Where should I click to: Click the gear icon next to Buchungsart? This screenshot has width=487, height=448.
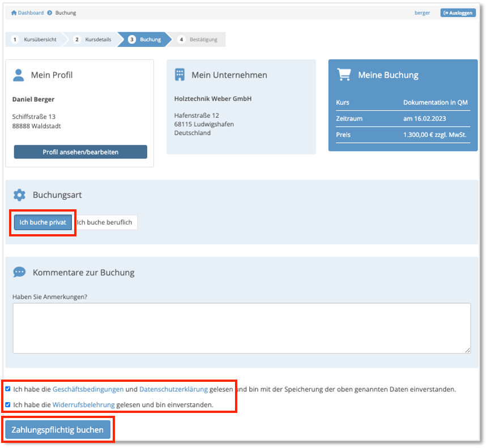(19, 193)
